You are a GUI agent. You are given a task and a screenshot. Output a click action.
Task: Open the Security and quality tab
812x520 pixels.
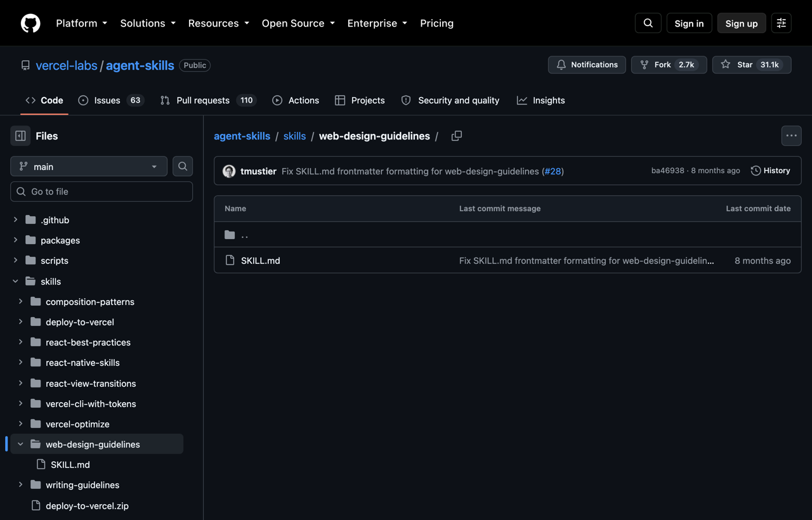click(x=450, y=100)
